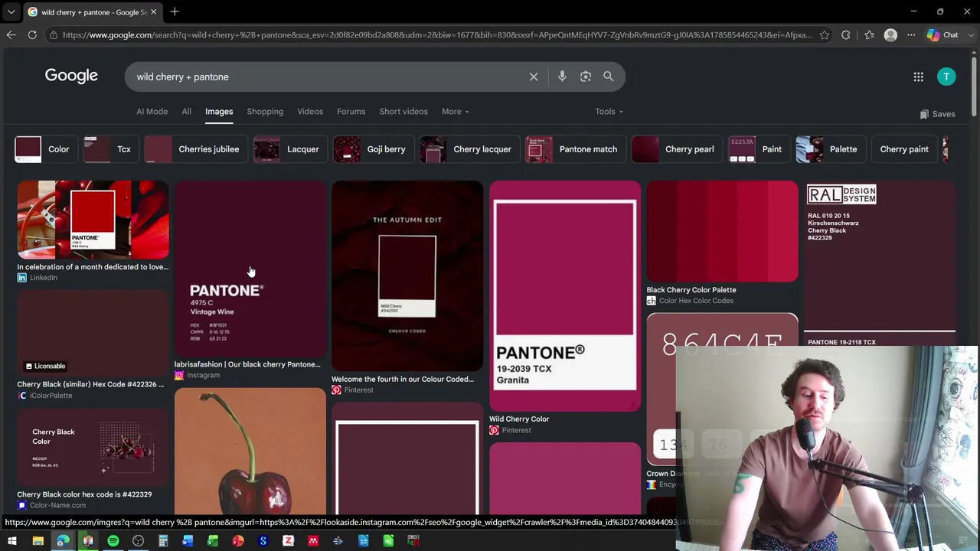The height and width of the screenshot is (551, 980).
Task: Click the browser address bar URL
Action: point(437,34)
